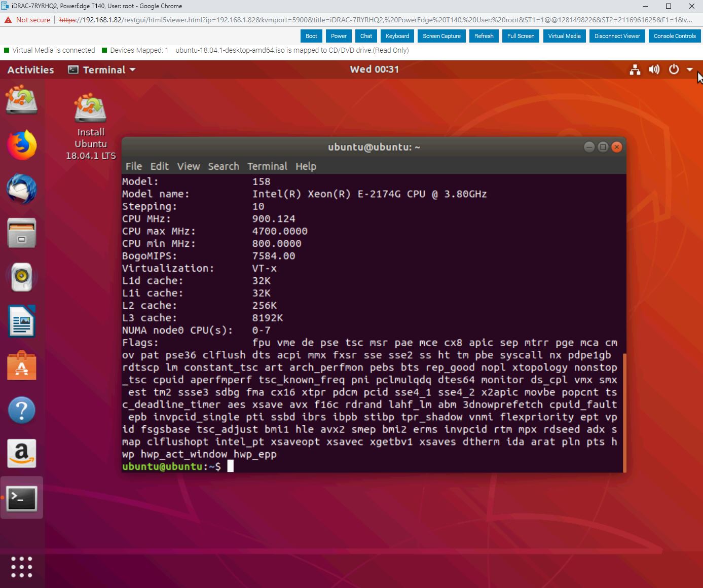Open the terminal View menu

tap(189, 166)
